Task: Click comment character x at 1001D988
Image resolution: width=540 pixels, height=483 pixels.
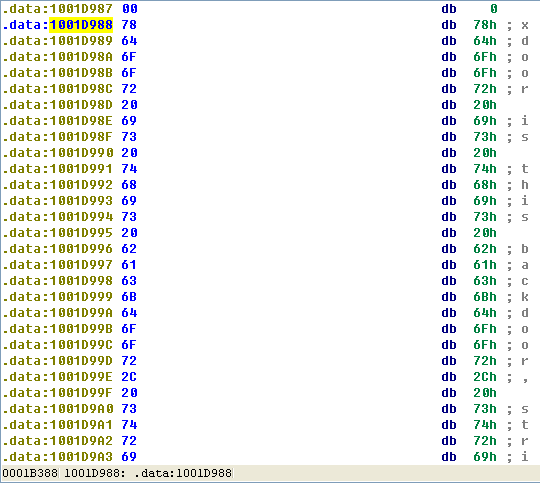Action: pyautogui.click(x=525, y=25)
